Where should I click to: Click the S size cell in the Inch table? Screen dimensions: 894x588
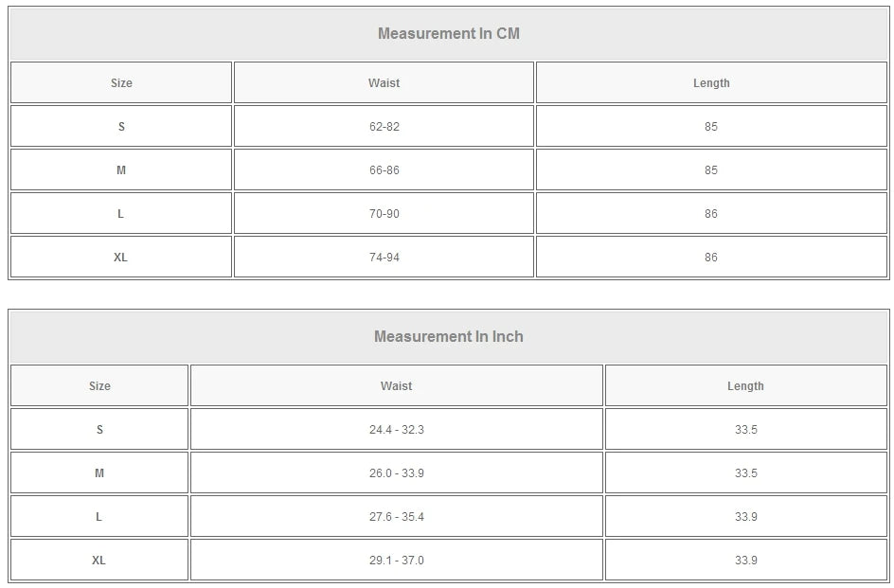click(99, 430)
